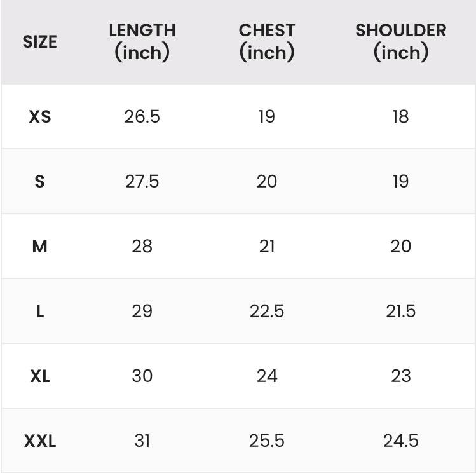Click the 25.5 chest value for XXL
This screenshot has width=476, height=473.
tap(267, 441)
